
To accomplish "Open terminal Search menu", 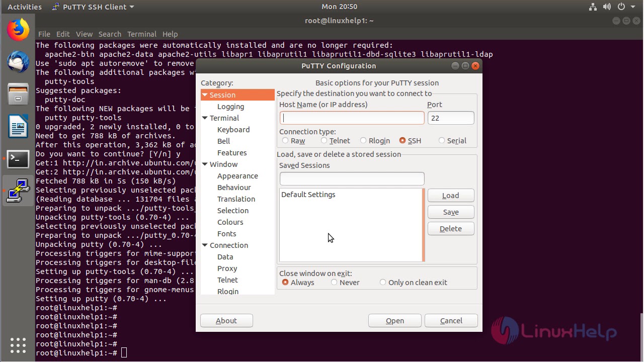I will [110, 34].
